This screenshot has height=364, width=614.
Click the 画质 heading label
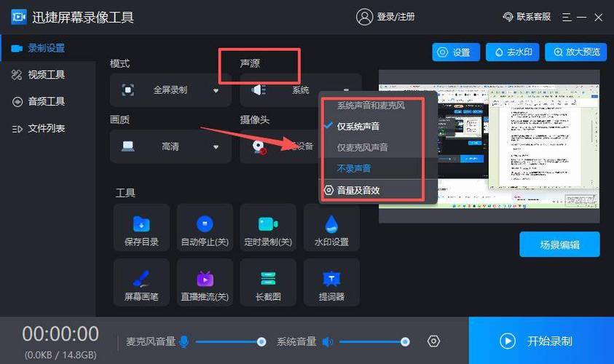(120, 120)
